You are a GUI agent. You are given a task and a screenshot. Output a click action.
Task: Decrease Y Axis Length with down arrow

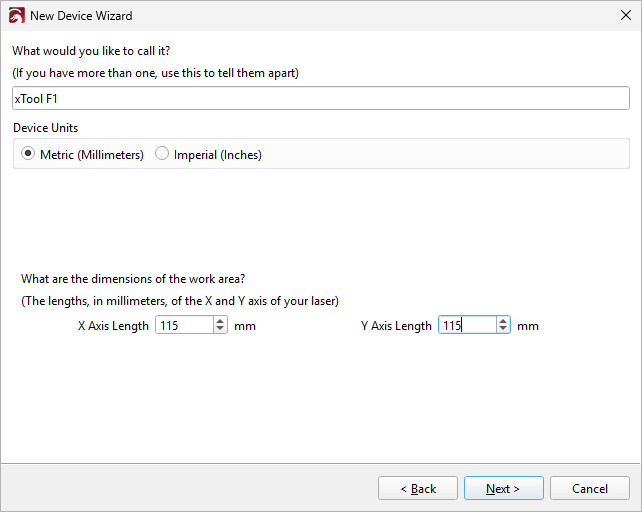pos(503,329)
